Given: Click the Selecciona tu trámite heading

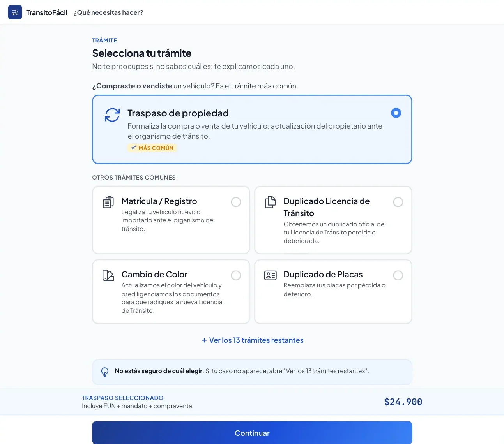Looking at the screenshot, I should click(x=142, y=53).
